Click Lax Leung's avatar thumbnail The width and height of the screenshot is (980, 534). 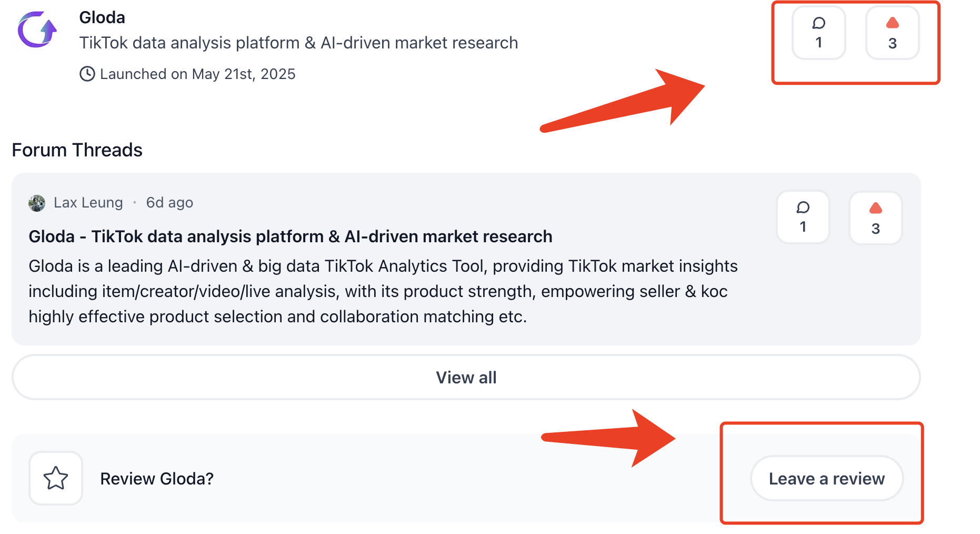[37, 203]
